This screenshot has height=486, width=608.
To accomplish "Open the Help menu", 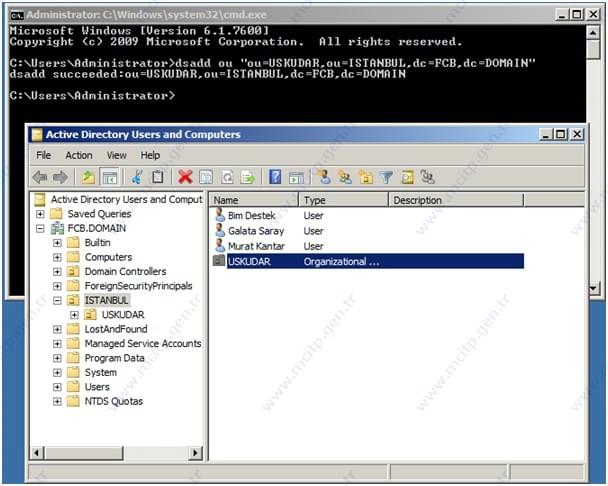I will click(x=150, y=155).
